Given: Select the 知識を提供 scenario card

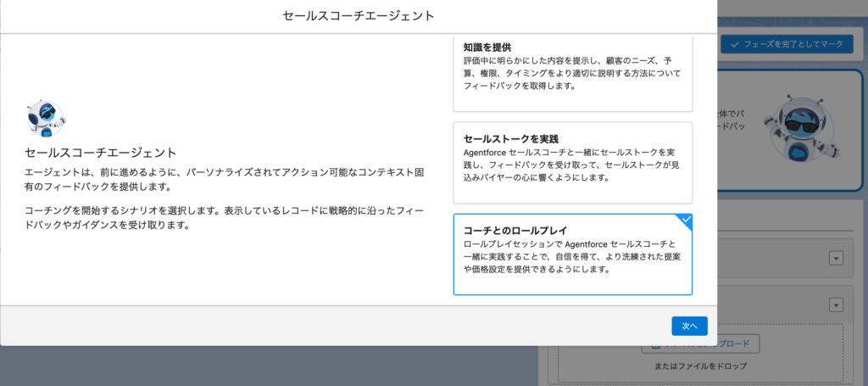Looking at the screenshot, I should click(572, 75).
